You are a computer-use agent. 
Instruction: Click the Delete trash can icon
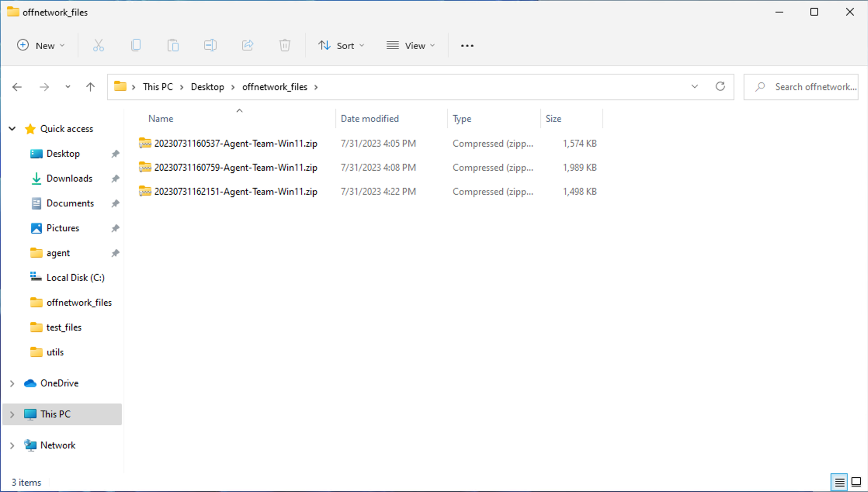tap(285, 45)
